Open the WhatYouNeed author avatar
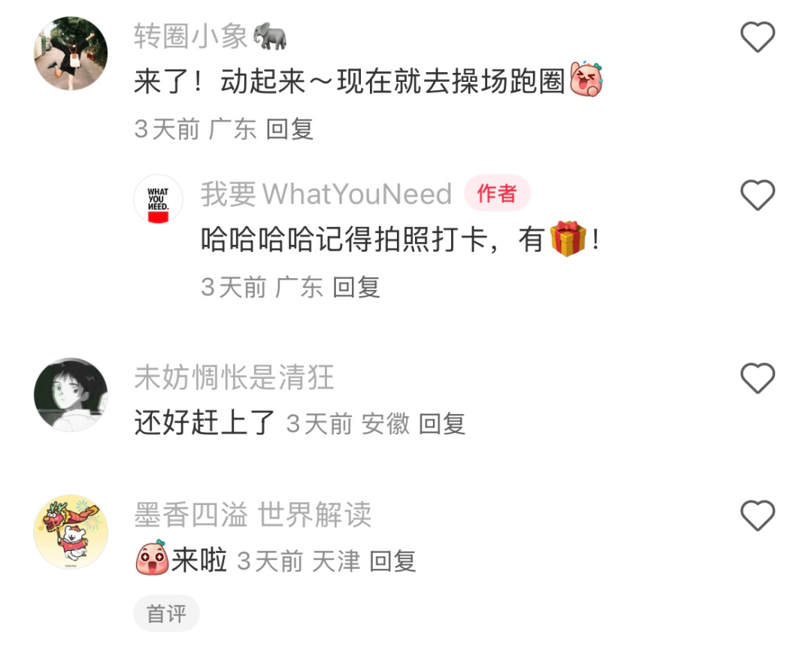 158,199
